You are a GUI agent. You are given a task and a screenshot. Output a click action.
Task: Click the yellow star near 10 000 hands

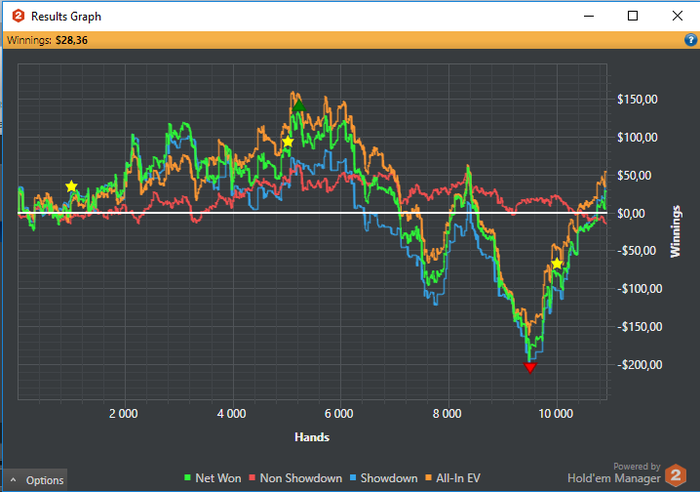coord(557,263)
